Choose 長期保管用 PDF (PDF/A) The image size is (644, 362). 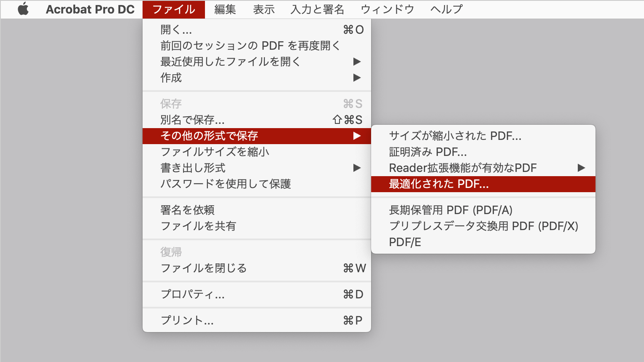point(483,210)
